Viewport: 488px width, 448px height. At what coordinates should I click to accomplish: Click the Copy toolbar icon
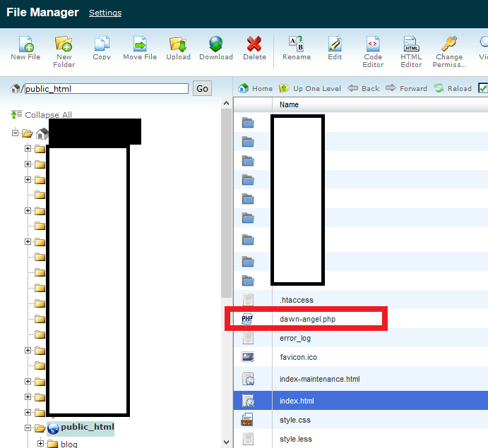coord(102,44)
